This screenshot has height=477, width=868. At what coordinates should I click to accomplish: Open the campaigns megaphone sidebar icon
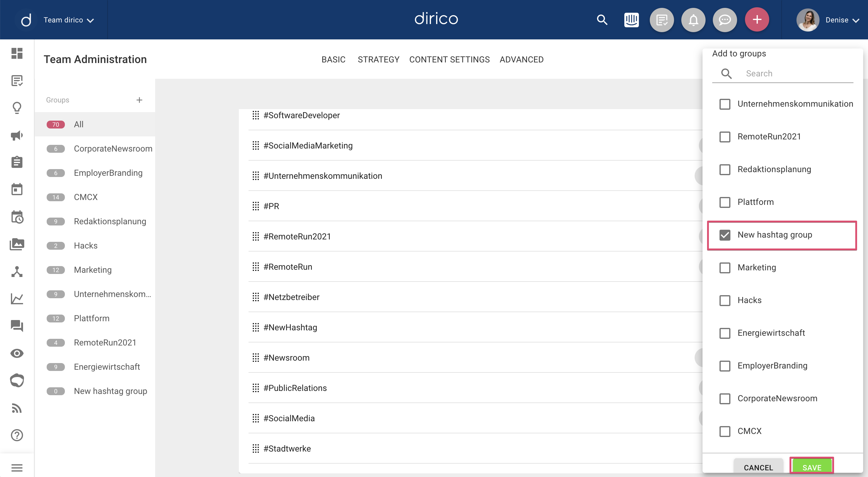17,135
